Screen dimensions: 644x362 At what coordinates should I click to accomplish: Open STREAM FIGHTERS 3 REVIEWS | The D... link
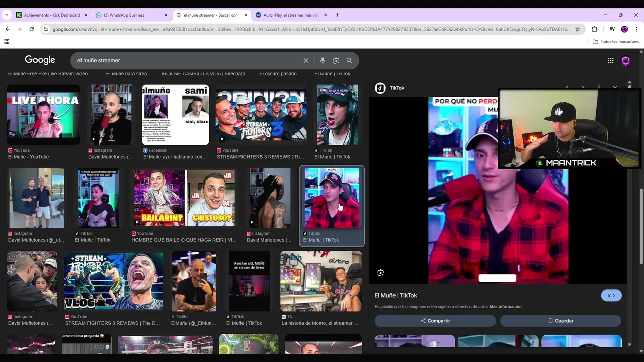click(112, 323)
